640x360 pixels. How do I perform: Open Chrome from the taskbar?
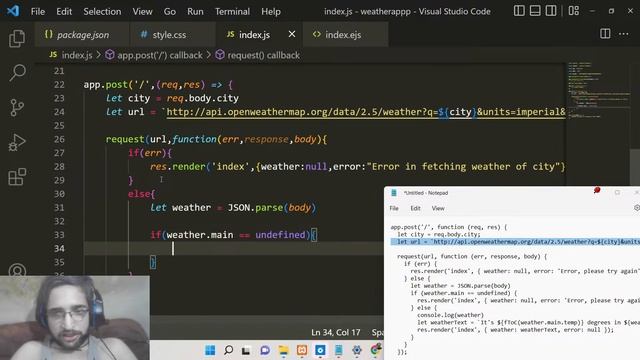pyautogui.click(x=376, y=350)
